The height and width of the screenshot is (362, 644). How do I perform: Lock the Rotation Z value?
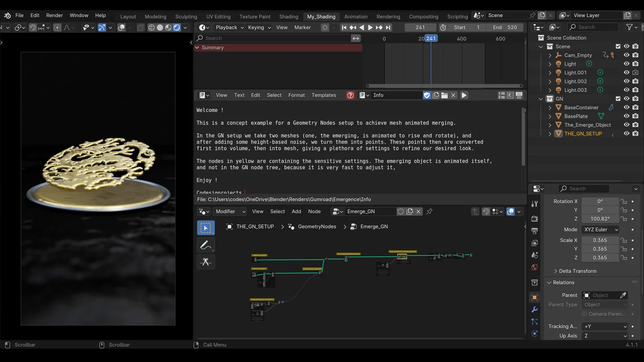click(623, 219)
